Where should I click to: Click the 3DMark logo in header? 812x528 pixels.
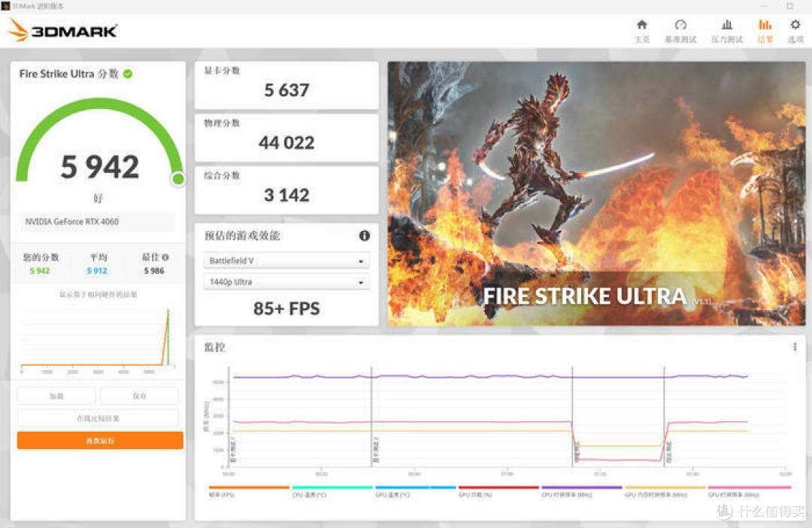click(x=62, y=31)
